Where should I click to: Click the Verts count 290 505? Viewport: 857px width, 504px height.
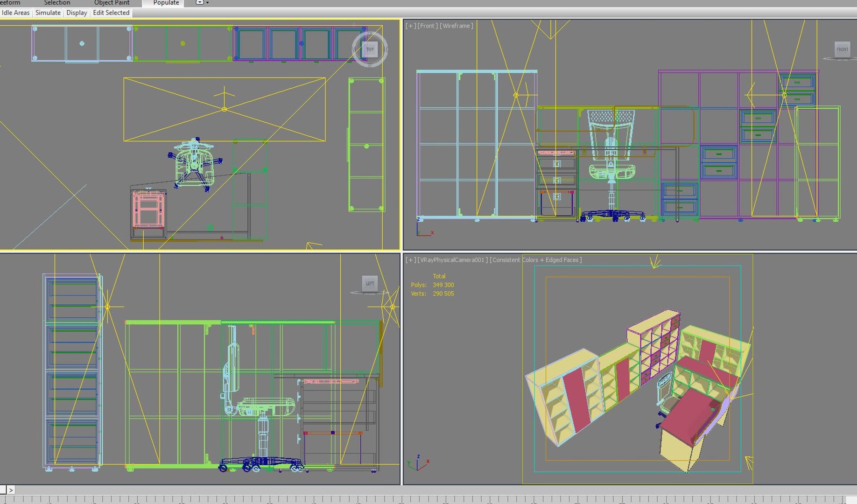(443, 294)
